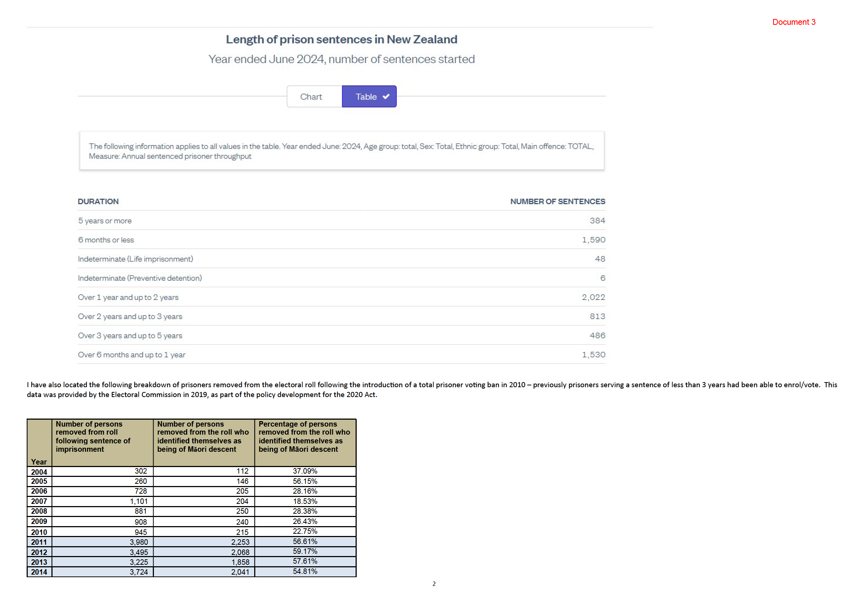Viewport: 868px width, 614px height.
Task: Click percentage 37.09%
Action: 305,471
